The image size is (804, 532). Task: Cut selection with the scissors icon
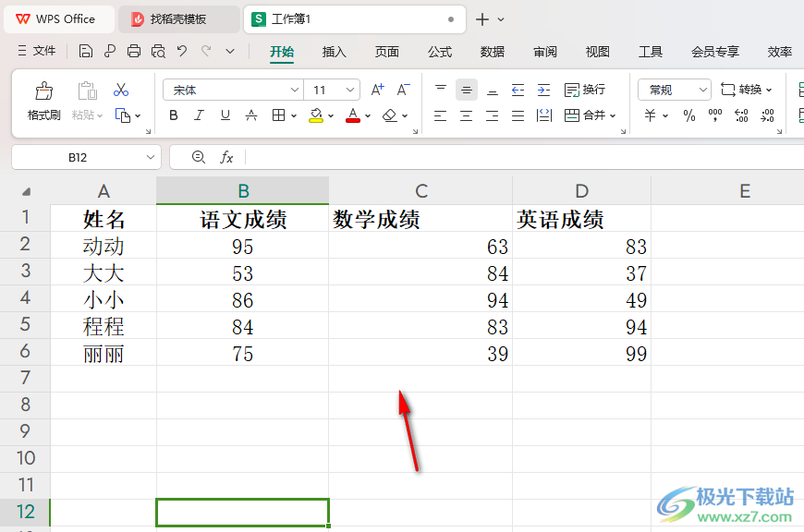(121, 91)
